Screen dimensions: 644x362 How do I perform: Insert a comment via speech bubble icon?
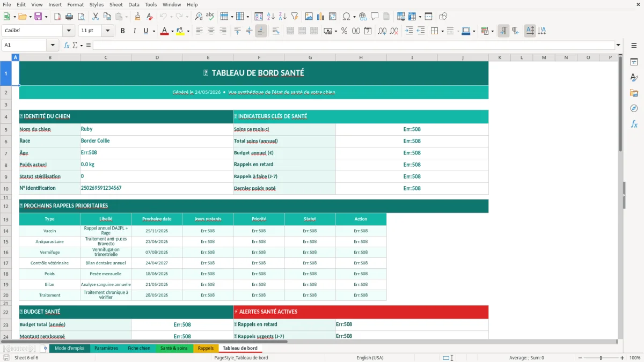click(375, 17)
